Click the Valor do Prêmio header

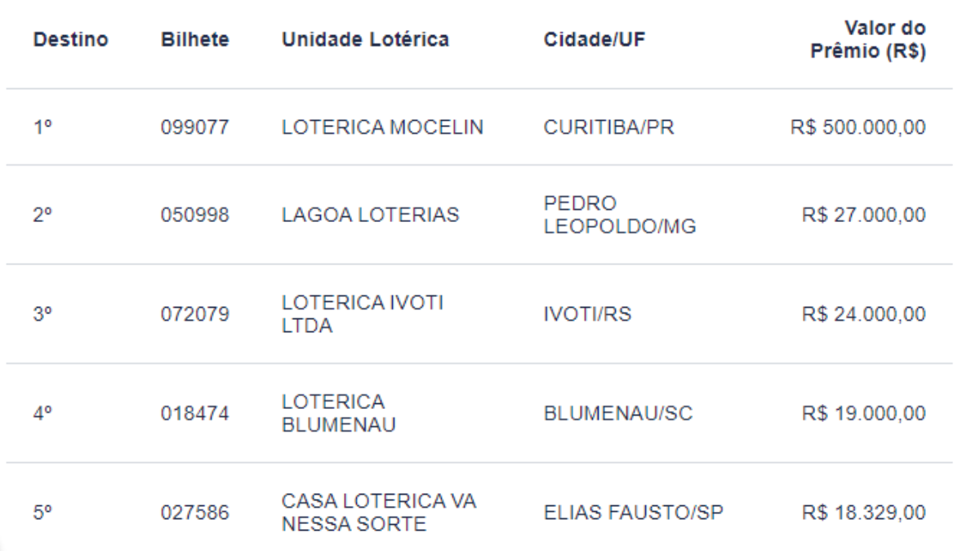pyautogui.click(x=871, y=40)
